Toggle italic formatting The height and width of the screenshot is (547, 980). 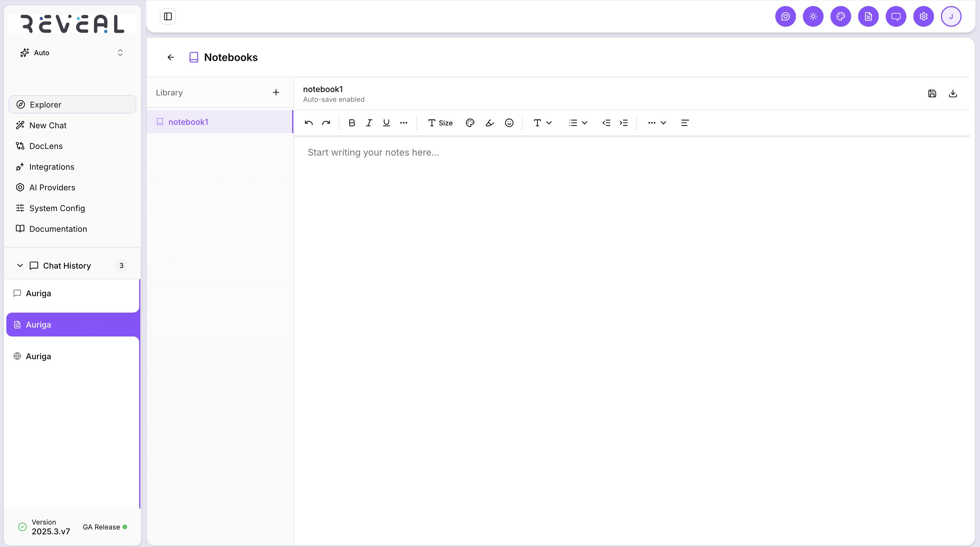[x=369, y=123]
